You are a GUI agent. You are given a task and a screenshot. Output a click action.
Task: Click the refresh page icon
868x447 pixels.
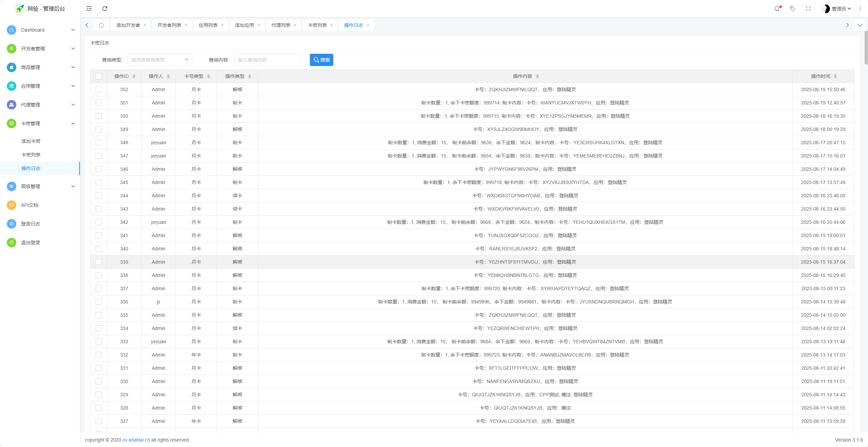[x=105, y=9]
